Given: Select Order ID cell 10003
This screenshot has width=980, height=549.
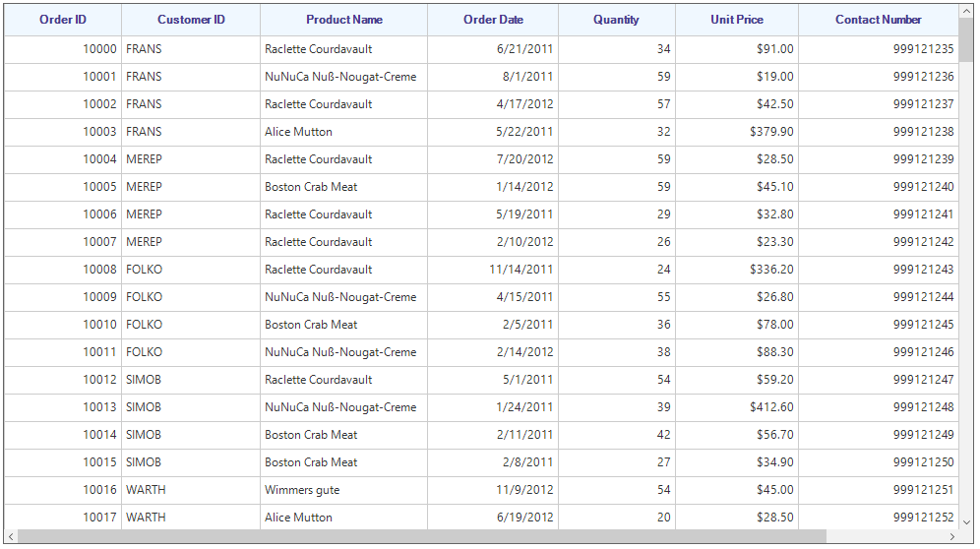Looking at the screenshot, I should pos(63,131).
